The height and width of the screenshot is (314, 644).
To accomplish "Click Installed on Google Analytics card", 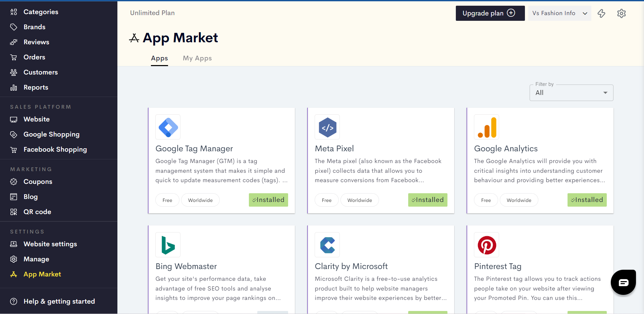I will (587, 200).
